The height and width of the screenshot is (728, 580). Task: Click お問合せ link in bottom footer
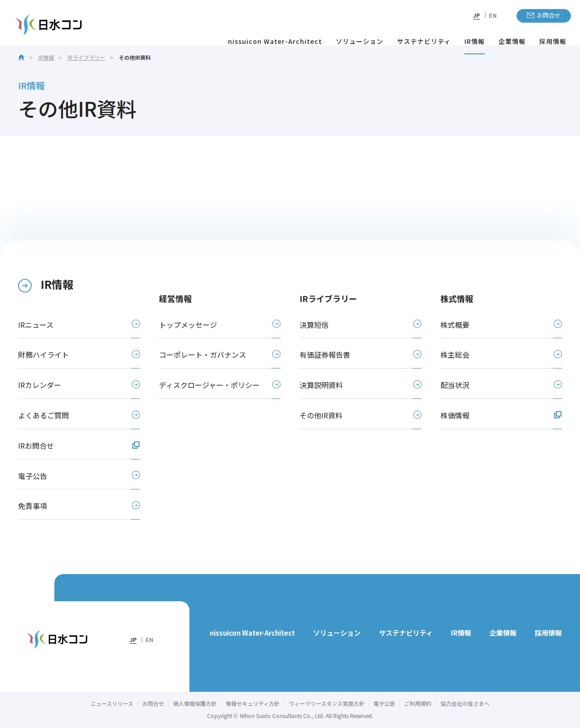(153, 704)
